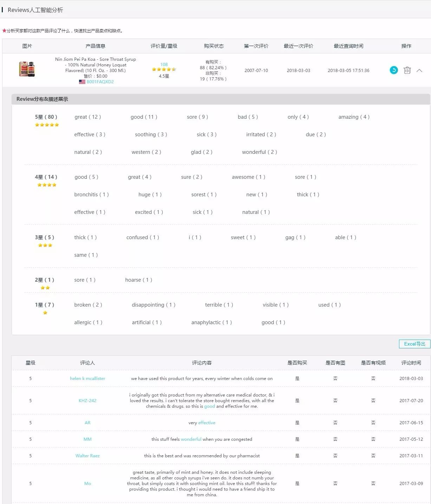Viewport: 431px width, 504px height.
Task: Select the broken (2) keyword tag
Action: pyautogui.click(x=88, y=305)
